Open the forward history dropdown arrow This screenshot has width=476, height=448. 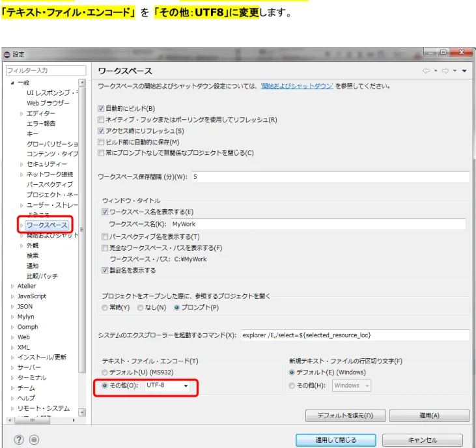coord(455,71)
